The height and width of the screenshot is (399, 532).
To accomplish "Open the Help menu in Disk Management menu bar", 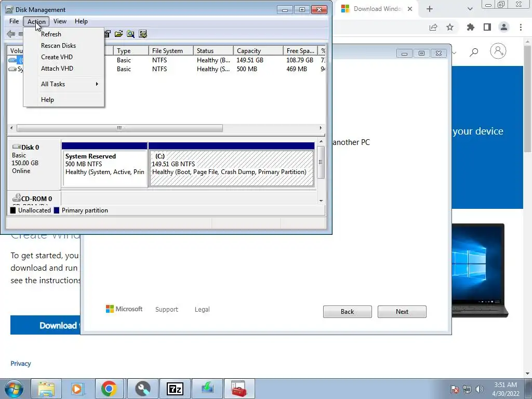I will [x=81, y=21].
